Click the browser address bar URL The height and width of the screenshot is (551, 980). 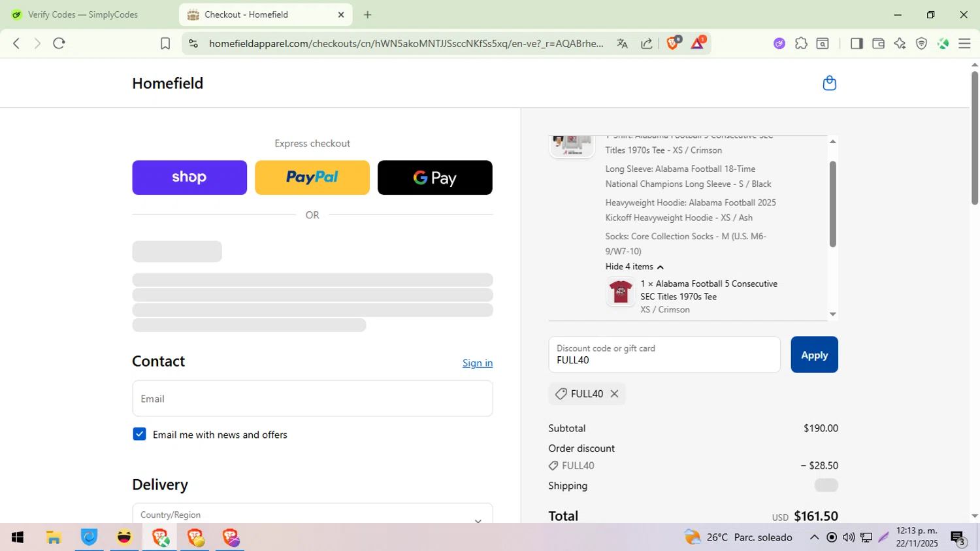tap(406, 43)
